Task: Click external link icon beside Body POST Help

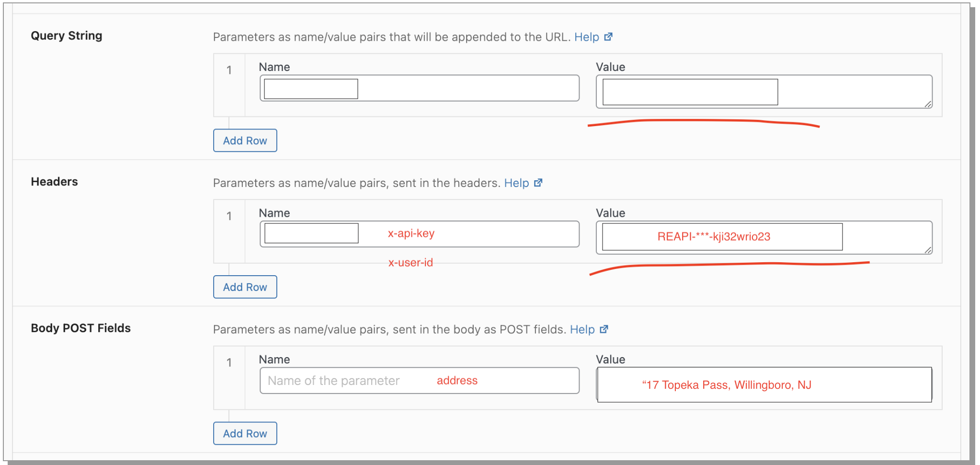Action: [x=604, y=329]
